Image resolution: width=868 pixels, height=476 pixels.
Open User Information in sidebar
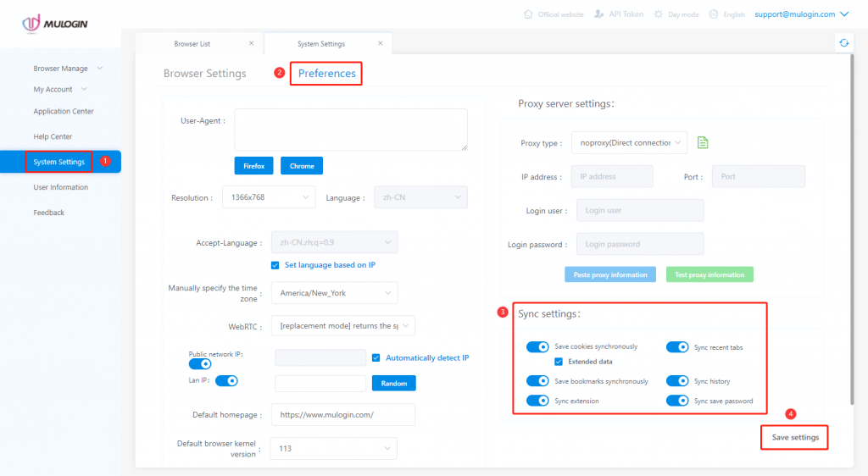[x=60, y=187]
